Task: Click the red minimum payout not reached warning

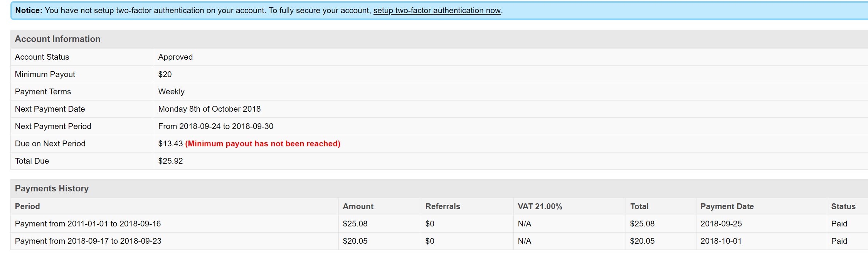Action: point(262,144)
